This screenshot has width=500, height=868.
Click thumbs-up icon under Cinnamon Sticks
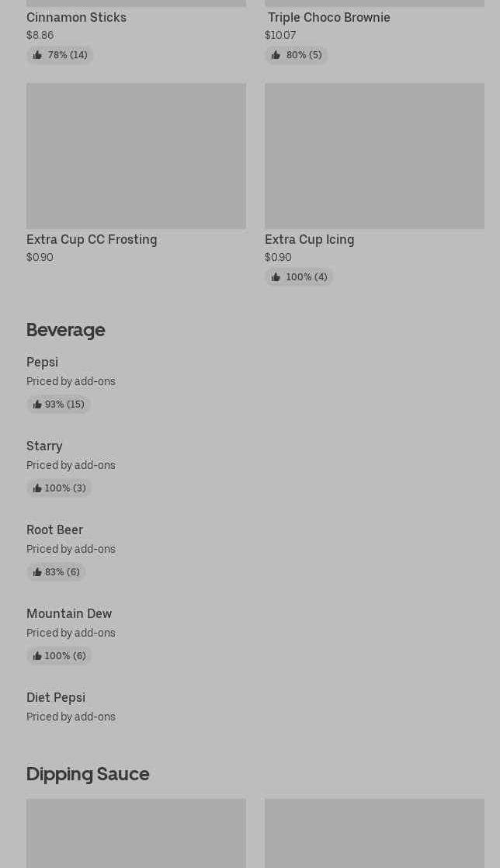[37, 55]
